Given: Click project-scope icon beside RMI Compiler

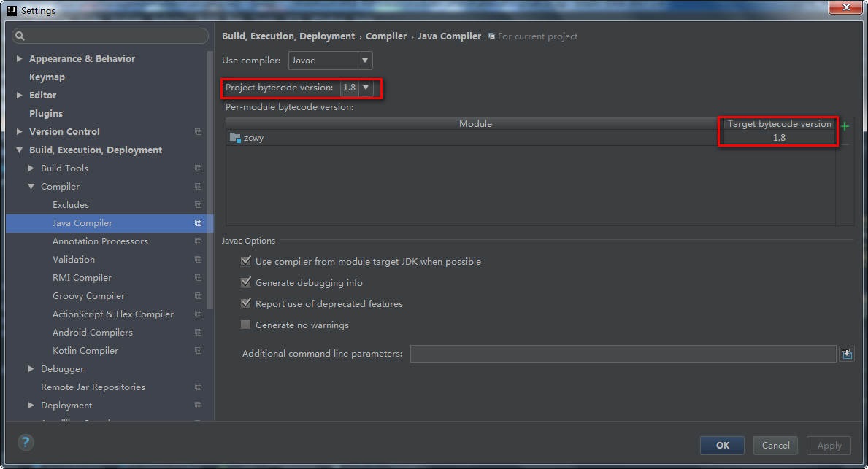Looking at the screenshot, I should pos(198,278).
